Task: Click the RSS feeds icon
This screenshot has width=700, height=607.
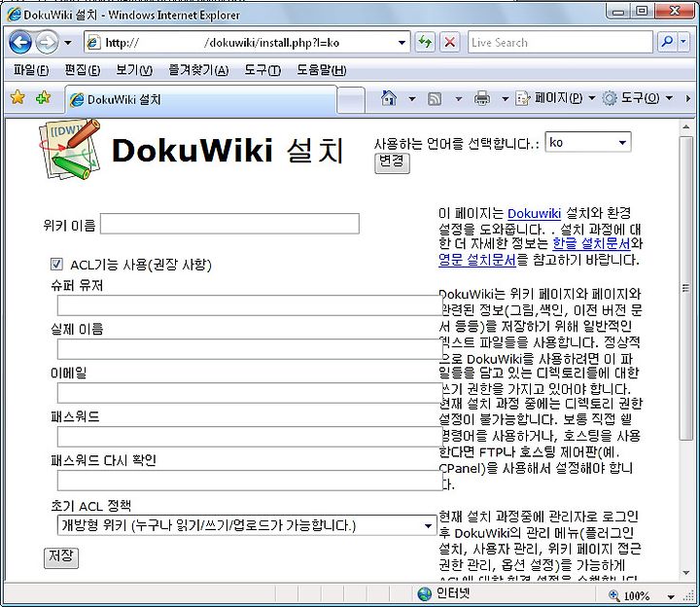Action: coord(435,98)
